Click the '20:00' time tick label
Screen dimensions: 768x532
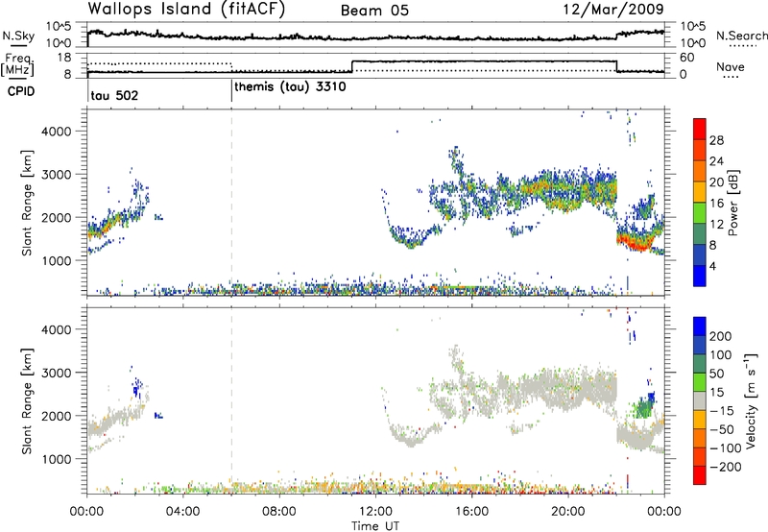[x=568, y=512]
